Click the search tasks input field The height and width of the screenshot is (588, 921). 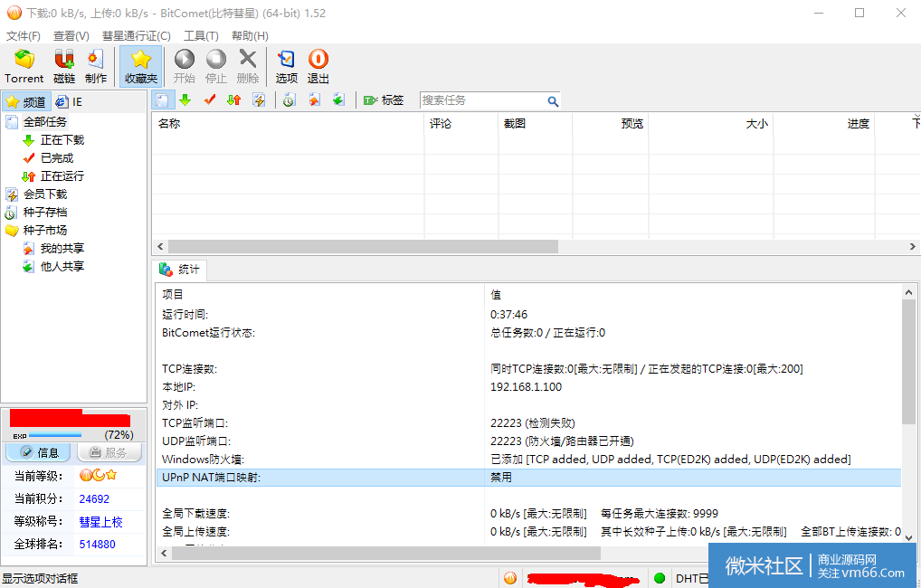(x=483, y=100)
